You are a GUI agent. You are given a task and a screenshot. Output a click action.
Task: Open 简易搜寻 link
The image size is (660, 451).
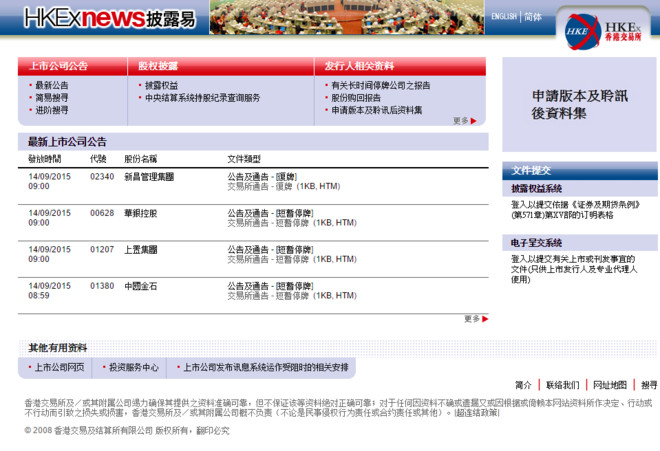tap(51, 98)
